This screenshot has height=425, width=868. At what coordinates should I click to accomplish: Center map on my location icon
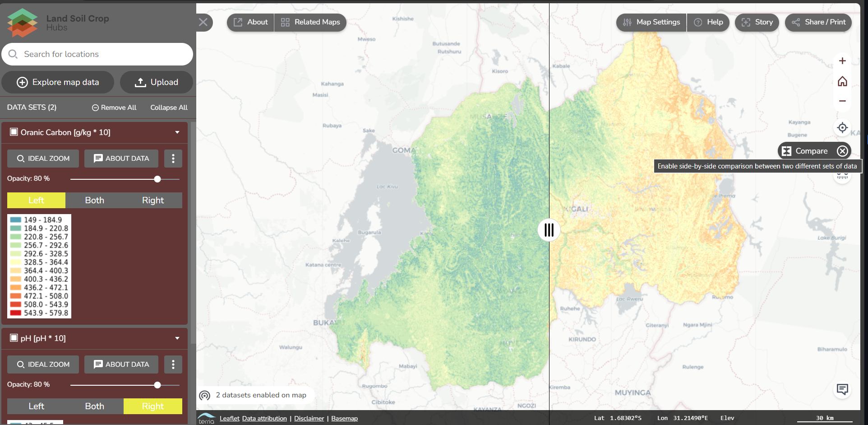click(x=842, y=128)
